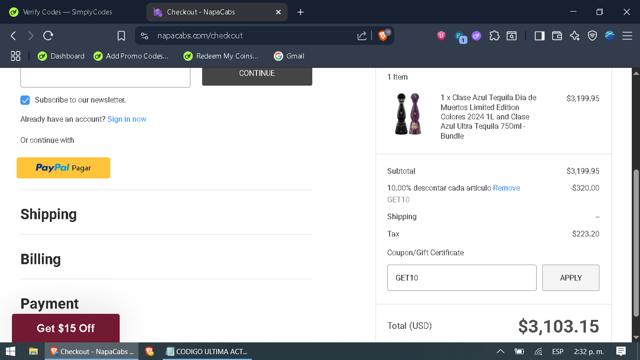Click the discount amount -$320.00
The image size is (640, 360).
(x=584, y=188)
